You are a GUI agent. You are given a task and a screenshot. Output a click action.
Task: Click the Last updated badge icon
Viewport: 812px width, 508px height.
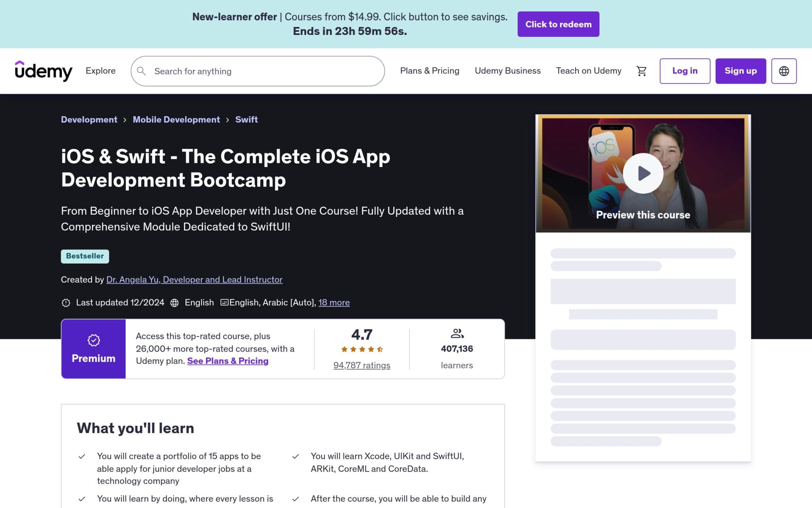66,303
